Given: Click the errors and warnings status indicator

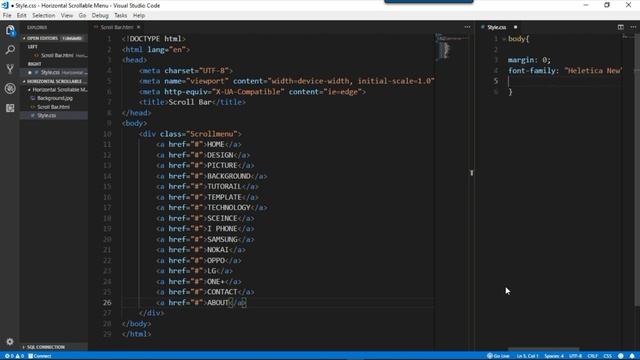Looking at the screenshot, I should (14, 356).
